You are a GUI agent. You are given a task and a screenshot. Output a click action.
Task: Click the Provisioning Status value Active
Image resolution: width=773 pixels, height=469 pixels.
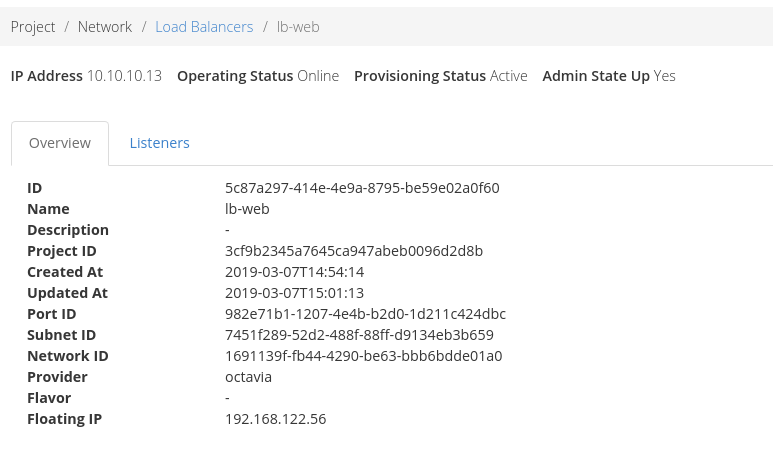coord(509,76)
